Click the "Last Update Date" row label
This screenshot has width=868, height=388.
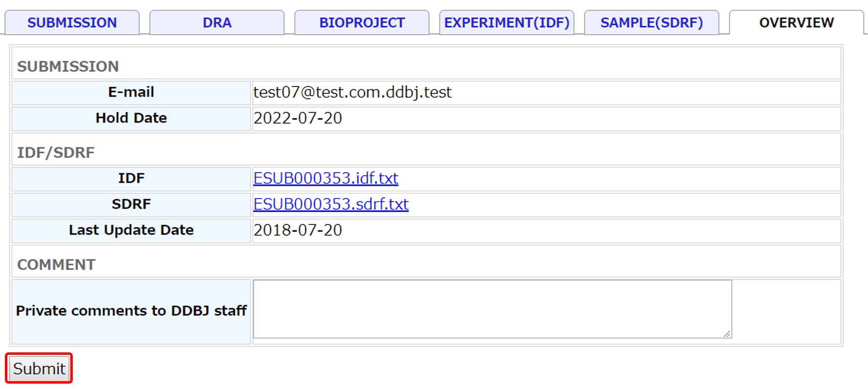tap(131, 230)
